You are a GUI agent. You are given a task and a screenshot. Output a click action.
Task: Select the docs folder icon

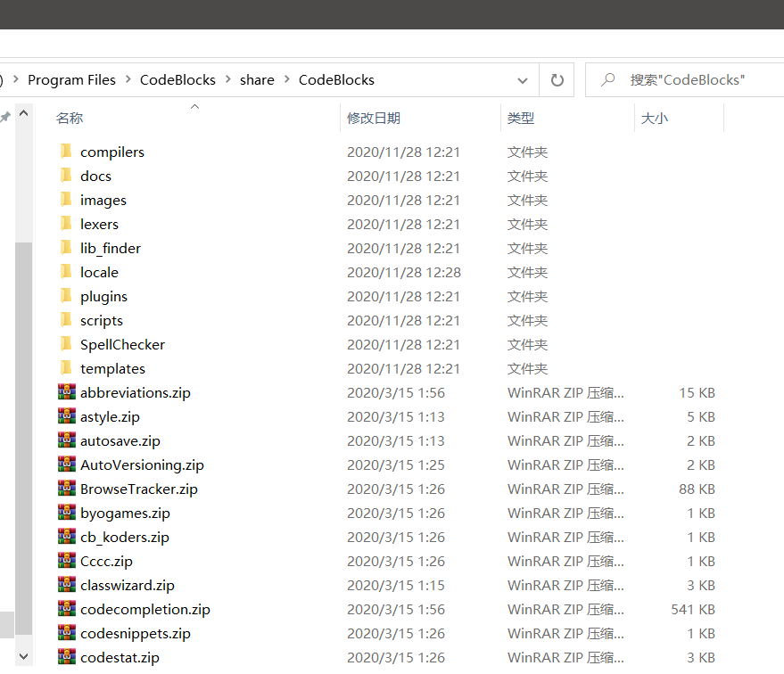click(66, 175)
